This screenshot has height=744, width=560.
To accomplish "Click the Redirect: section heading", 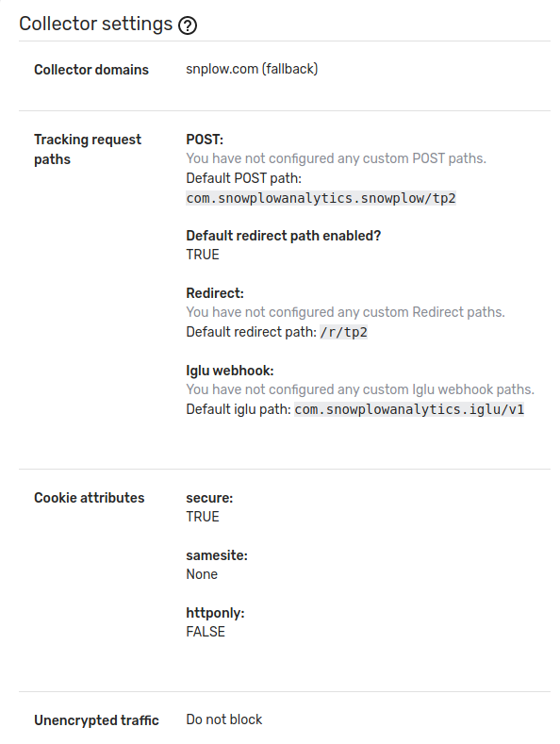I will (215, 293).
